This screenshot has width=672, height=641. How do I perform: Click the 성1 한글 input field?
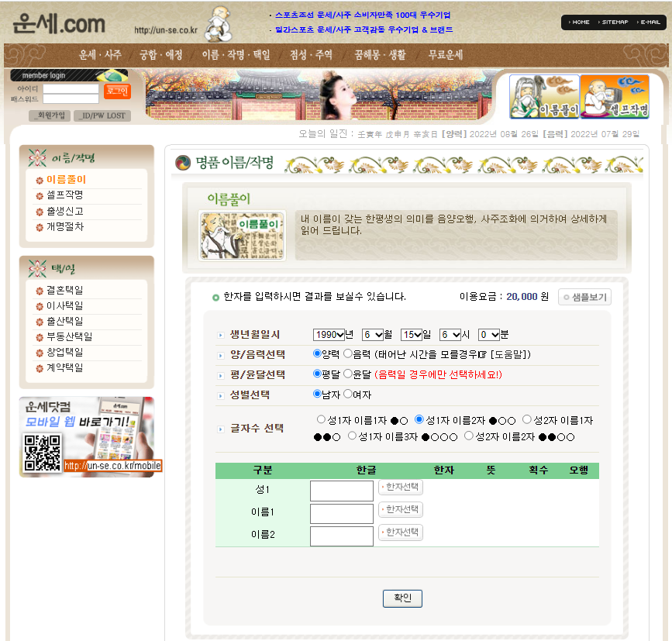[341, 491]
